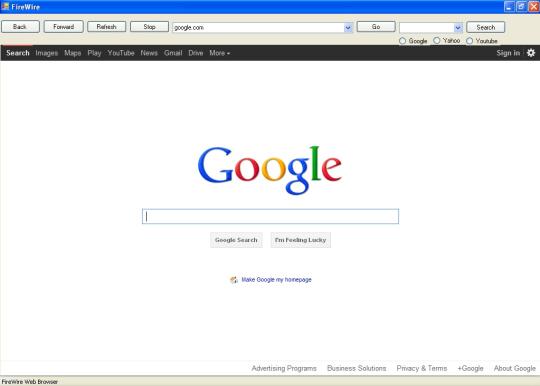540x386 pixels.
Task: Open Maps in Google bar
Action: click(73, 53)
